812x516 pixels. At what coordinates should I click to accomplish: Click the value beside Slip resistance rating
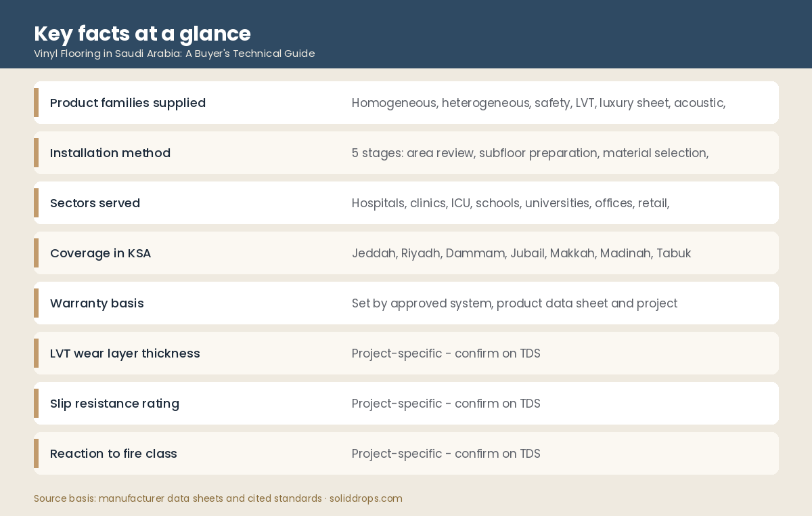coord(446,404)
